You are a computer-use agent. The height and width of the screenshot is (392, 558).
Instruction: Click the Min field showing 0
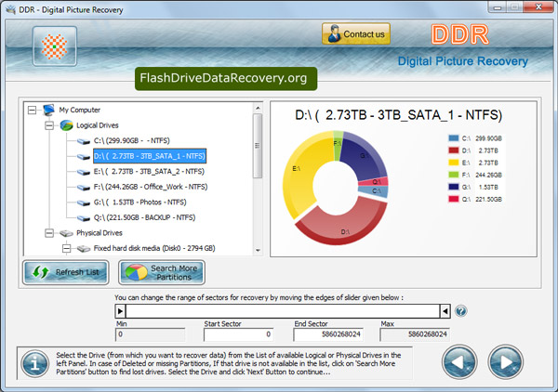pos(150,334)
